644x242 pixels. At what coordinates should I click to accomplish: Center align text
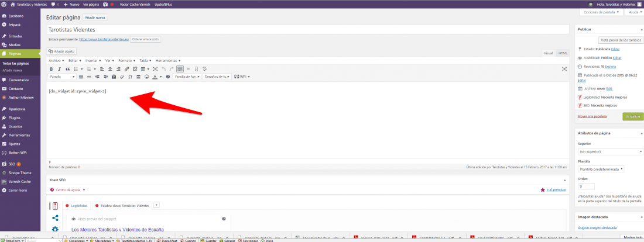[110, 69]
